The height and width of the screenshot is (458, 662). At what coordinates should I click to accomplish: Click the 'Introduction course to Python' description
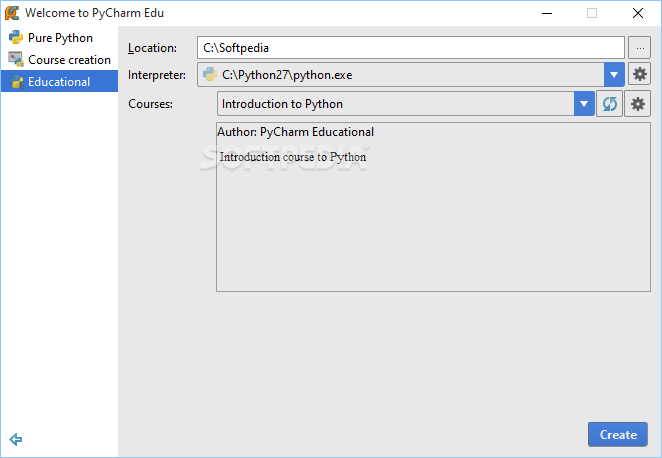(x=293, y=157)
